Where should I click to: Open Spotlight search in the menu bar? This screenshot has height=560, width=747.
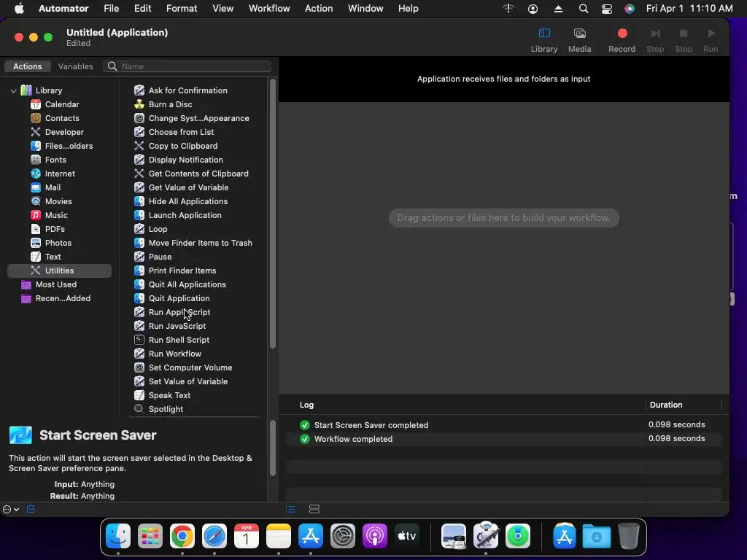(x=583, y=9)
